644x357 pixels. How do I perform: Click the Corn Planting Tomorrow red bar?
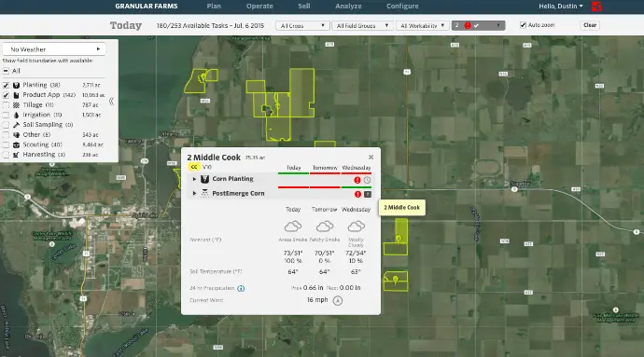[x=325, y=173]
